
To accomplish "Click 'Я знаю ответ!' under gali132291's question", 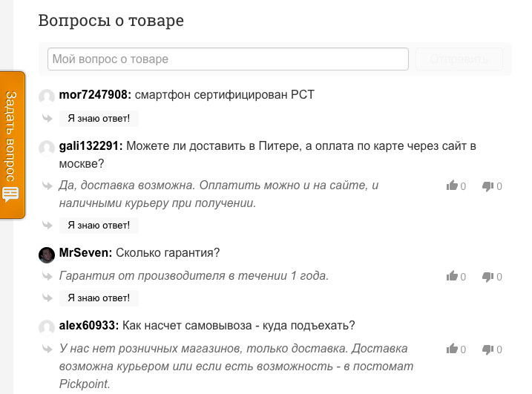I will [x=99, y=226].
